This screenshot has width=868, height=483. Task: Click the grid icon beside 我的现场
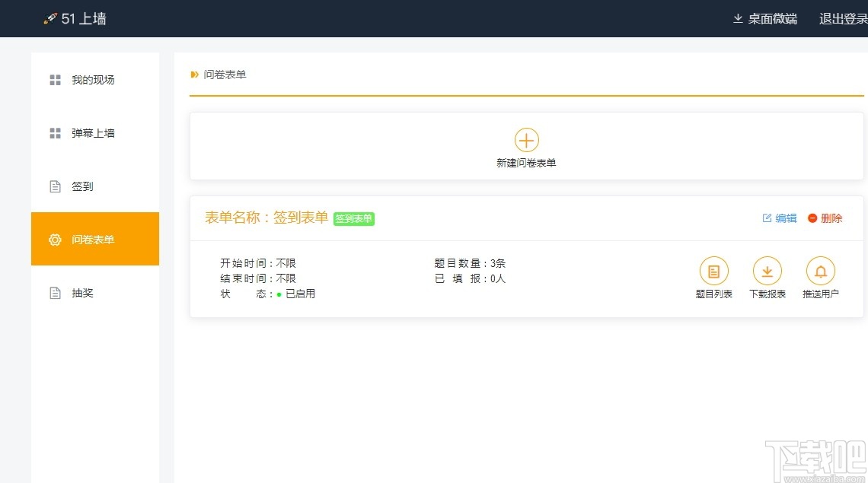[55, 79]
